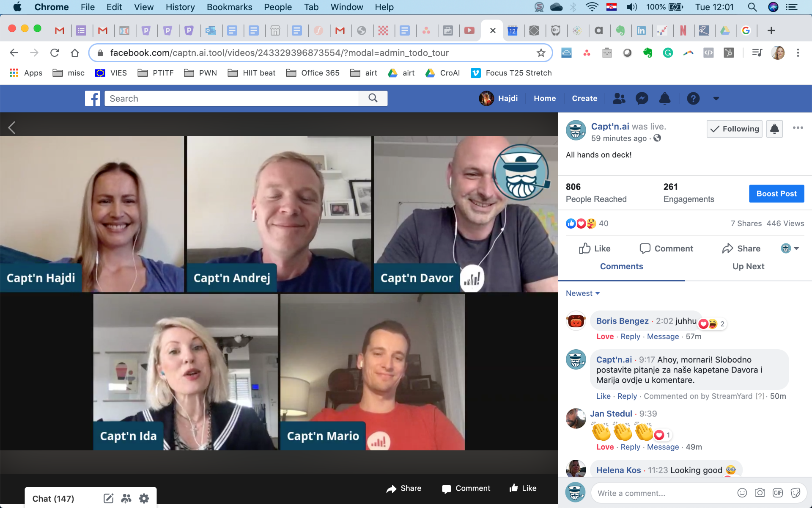The image size is (812, 508).
Task: Open the sticker picker in comment box
Action: (x=796, y=493)
